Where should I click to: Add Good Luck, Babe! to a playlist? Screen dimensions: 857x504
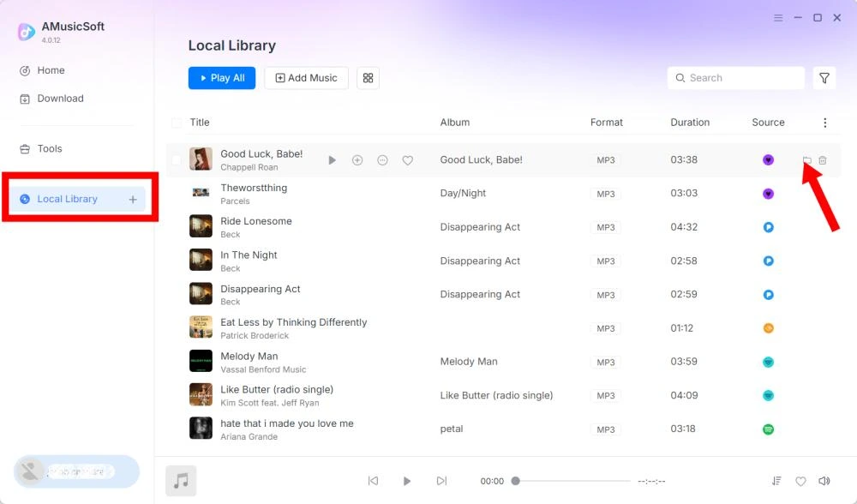click(x=357, y=160)
